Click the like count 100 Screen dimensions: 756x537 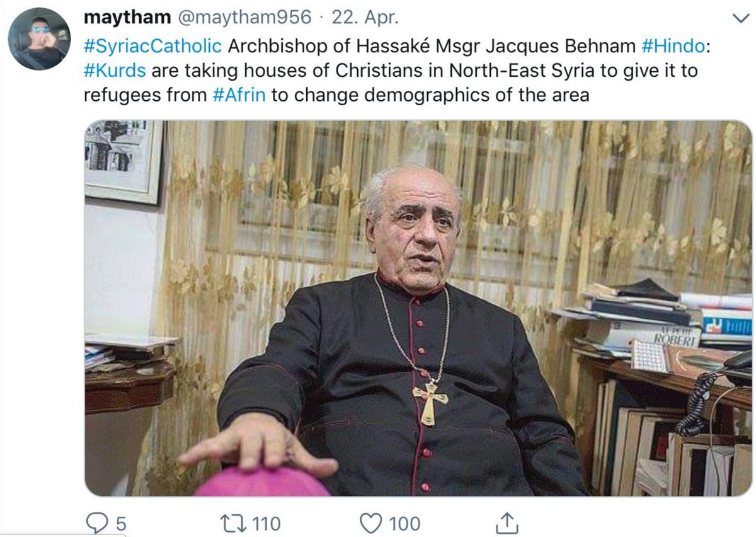coord(404,523)
